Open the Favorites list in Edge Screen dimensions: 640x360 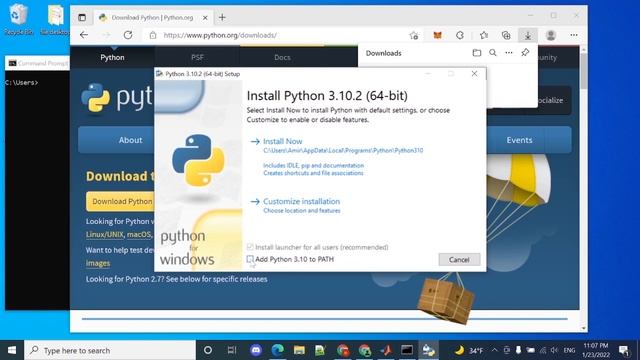[x=484, y=36]
